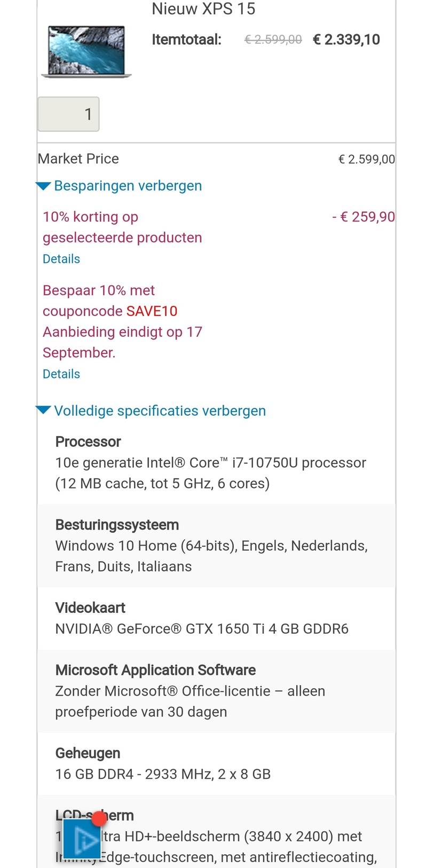Click the triangle beside Besparingen verbergen

(43, 186)
